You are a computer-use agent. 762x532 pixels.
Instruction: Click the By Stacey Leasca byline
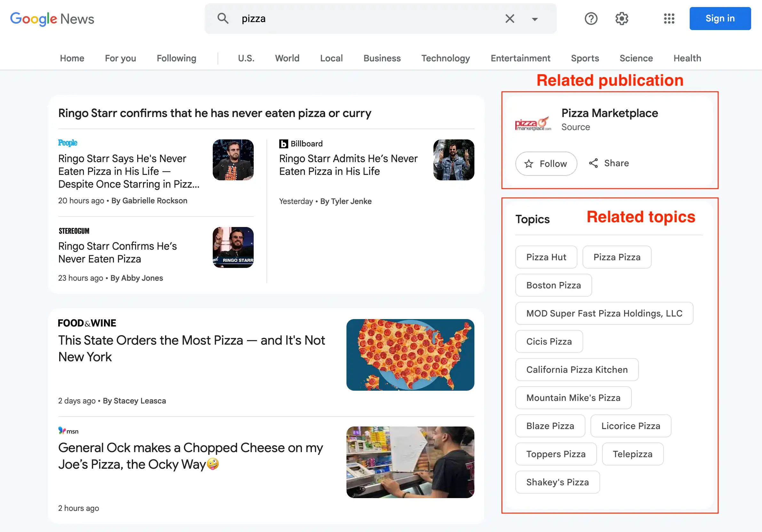pos(134,401)
